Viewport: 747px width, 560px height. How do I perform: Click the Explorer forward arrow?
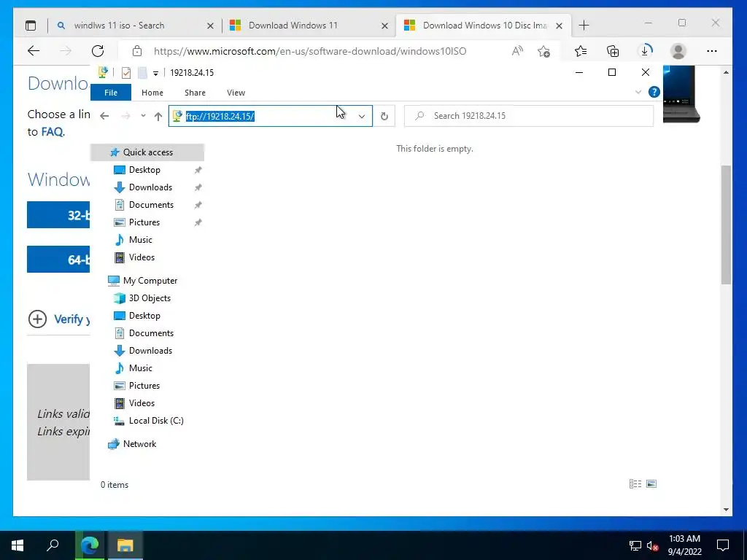[125, 116]
